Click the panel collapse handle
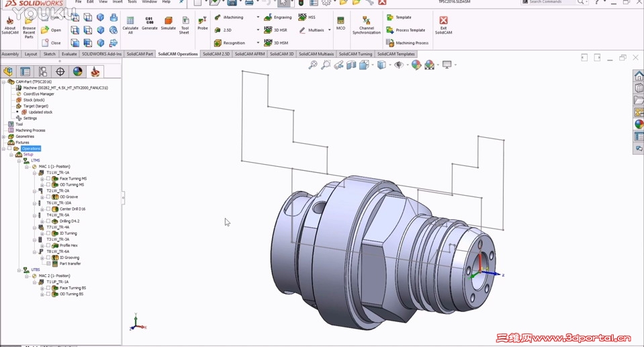The height and width of the screenshot is (347, 644). click(x=123, y=198)
